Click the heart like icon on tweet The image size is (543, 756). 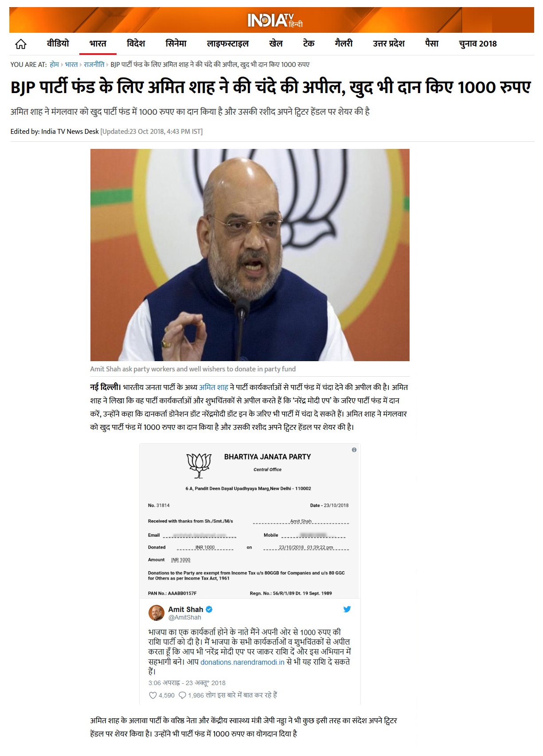tap(153, 695)
